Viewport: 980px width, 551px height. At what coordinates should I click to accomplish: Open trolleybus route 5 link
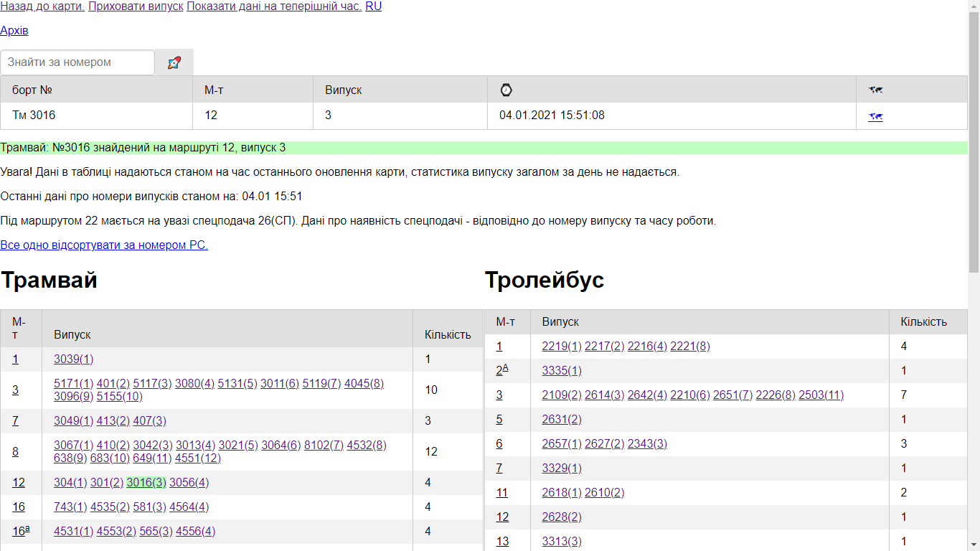(x=499, y=420)
